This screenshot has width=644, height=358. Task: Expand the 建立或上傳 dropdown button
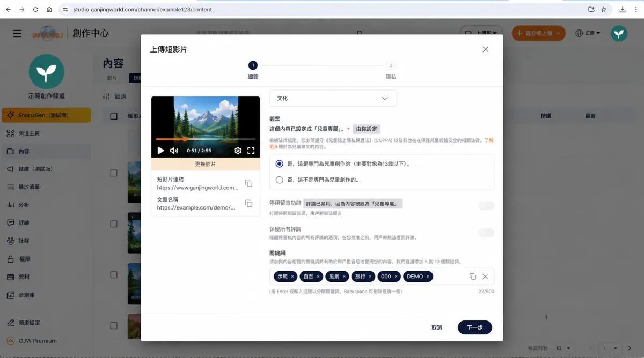pyautogui.click(x=558, y=33)
